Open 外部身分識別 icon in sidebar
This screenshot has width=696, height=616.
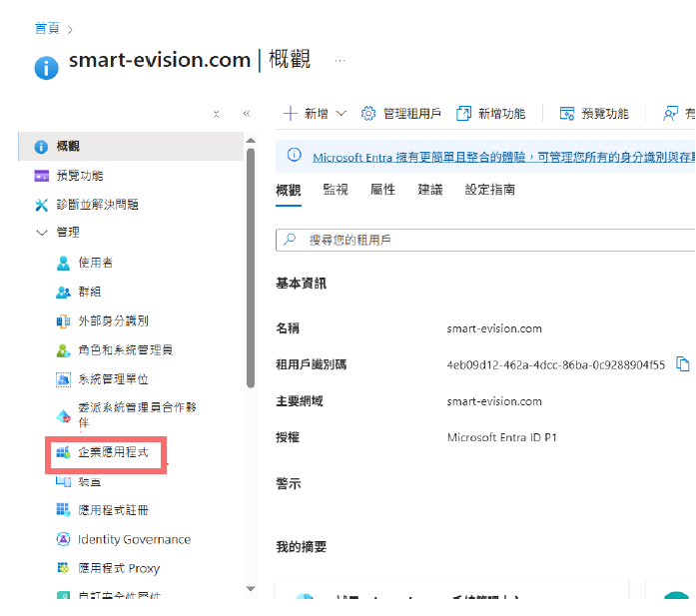tap(63, 320)
